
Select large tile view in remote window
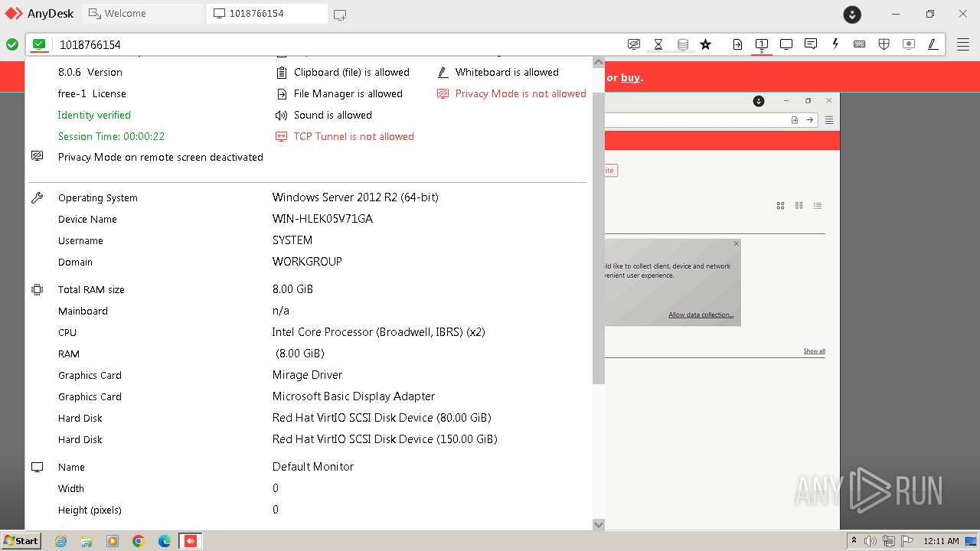click(x=781, y=206)
